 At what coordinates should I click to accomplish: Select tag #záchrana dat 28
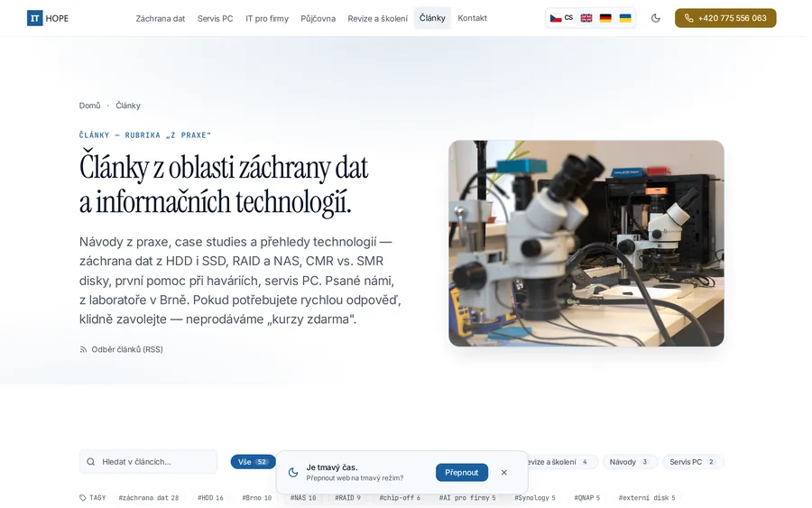(x=149, y=498)
